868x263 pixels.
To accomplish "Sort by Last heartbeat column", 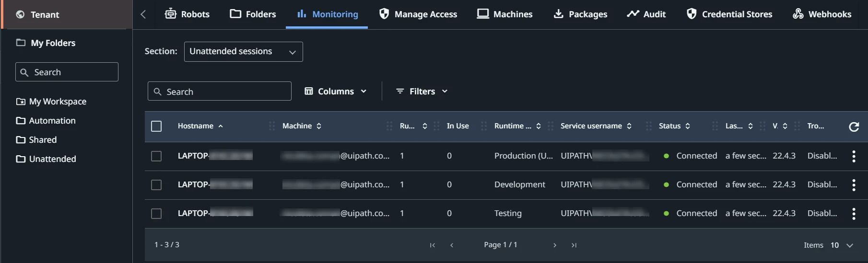I will (x=739, y=126).
